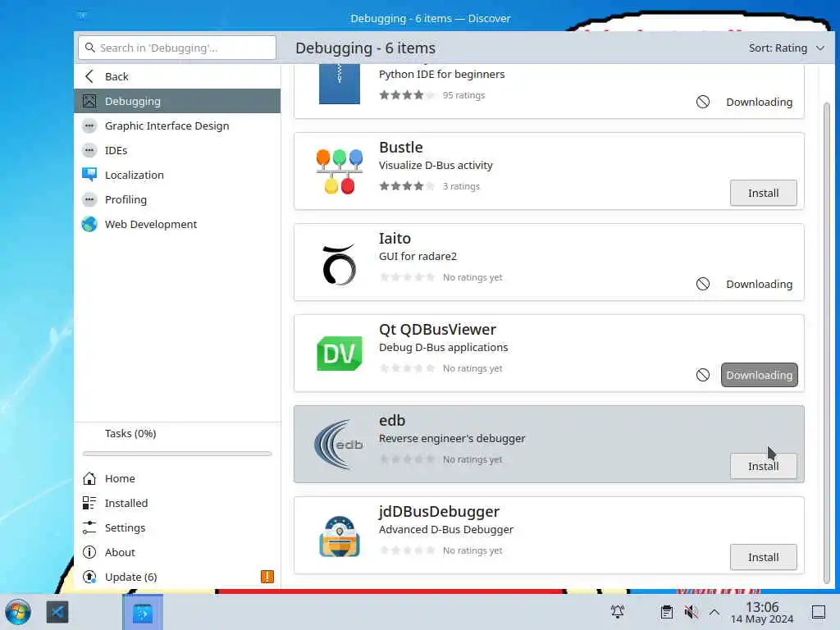This screenshot has height=630, width=840.
Task: Click the Discover window menu icon in titlebar
Action: pos(81,15)
